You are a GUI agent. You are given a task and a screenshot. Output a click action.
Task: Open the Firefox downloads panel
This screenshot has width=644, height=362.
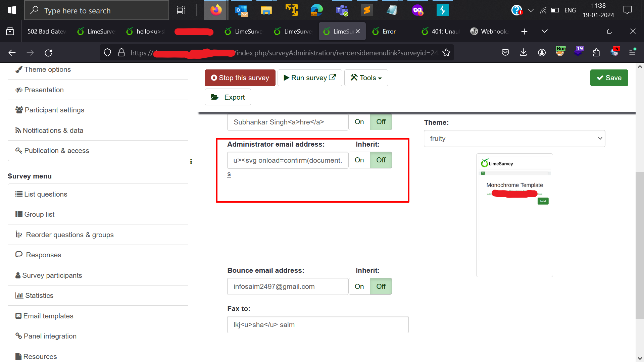(524, 52)
